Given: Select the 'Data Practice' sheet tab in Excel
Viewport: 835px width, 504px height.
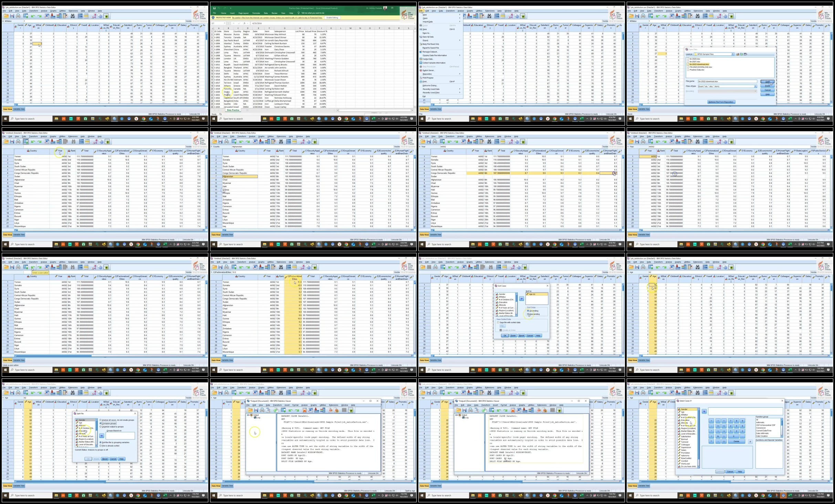Looking at the screenshot, I should coord(233,110).
